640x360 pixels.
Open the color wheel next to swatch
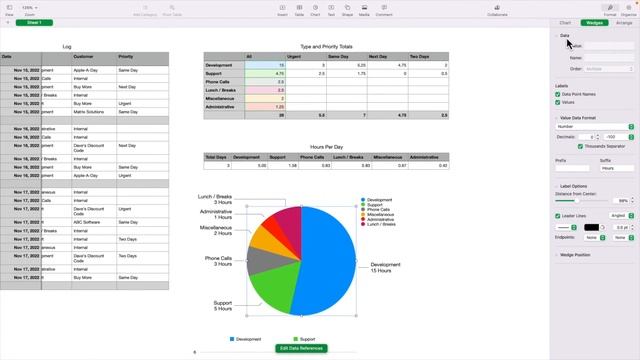coord(602,227)
